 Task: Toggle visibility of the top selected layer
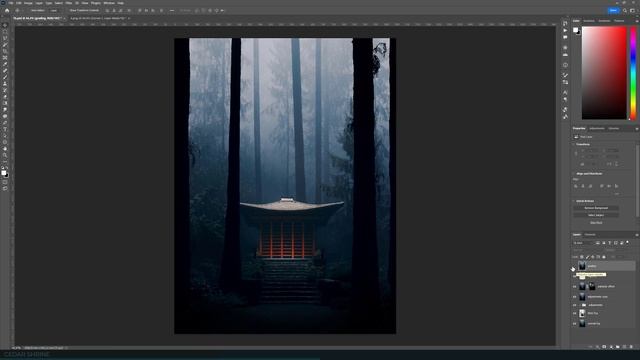click(x=574, y=266)
